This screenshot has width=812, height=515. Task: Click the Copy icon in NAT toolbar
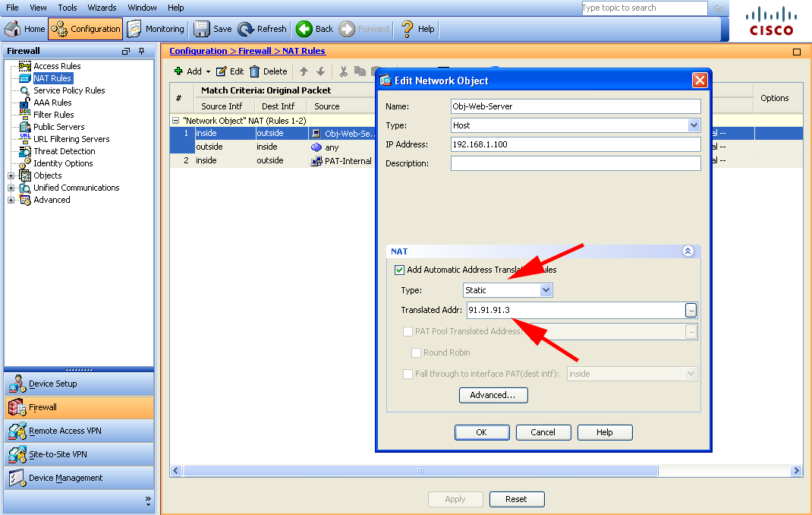click(x=360, y=71)
